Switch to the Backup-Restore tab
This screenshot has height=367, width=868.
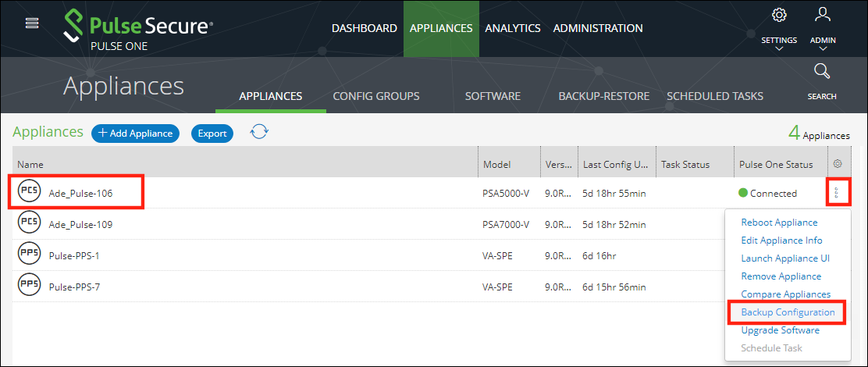[x=603, y=96]
